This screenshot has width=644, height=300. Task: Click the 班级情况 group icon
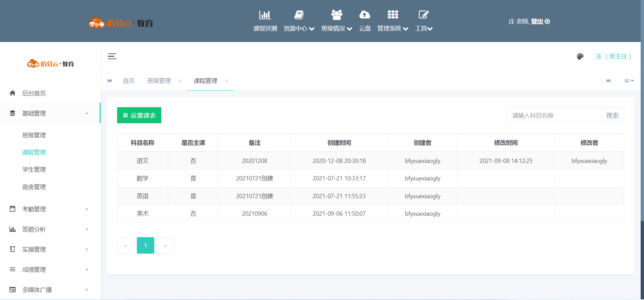(337, 15)
